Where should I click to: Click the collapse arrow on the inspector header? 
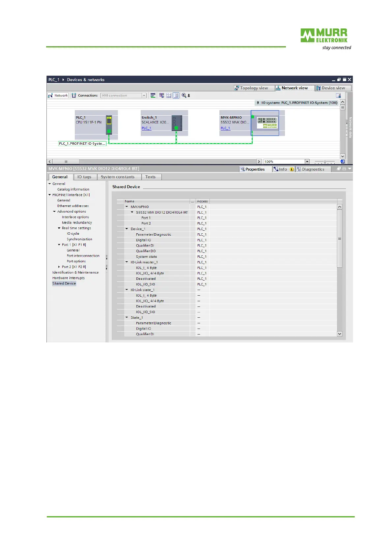350,169
